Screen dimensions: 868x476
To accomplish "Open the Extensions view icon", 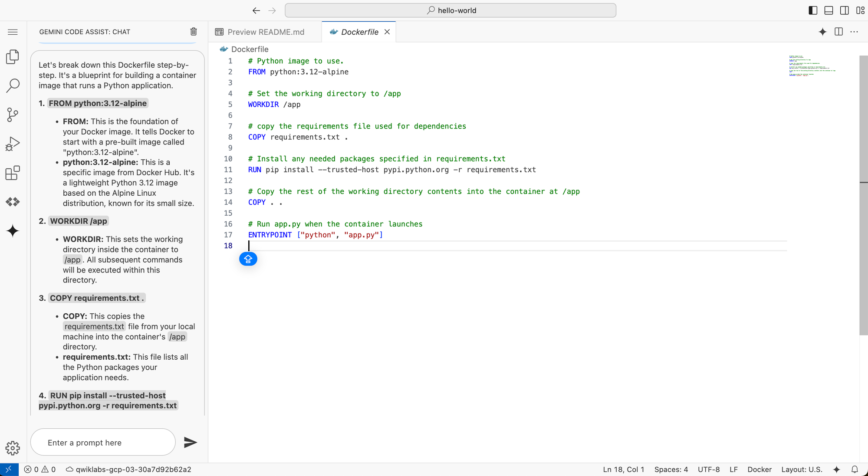I will point(13,173).
